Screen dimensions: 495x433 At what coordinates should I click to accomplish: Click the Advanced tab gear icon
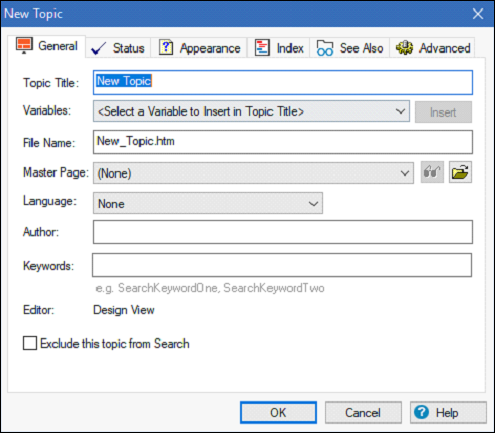coord(404,48)
